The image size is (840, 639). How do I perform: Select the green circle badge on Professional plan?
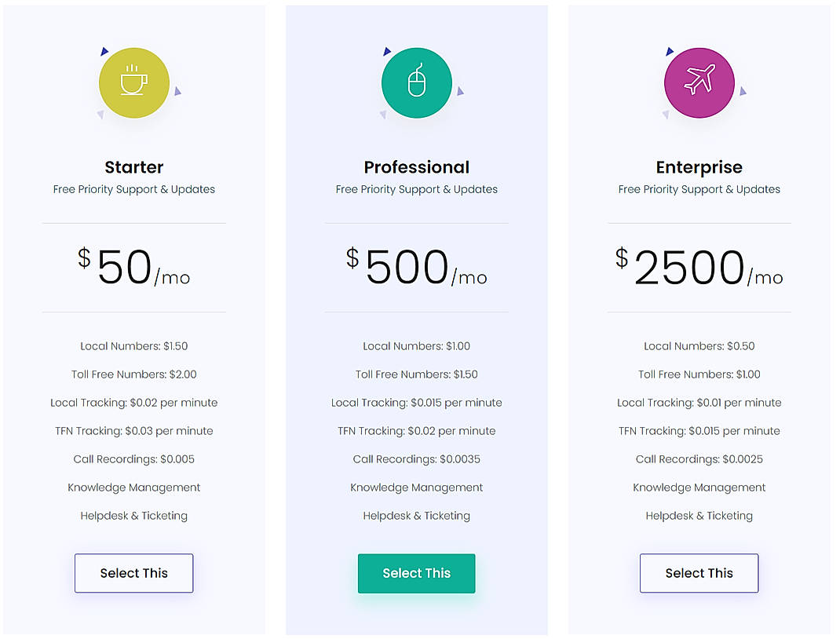point(416,82)
